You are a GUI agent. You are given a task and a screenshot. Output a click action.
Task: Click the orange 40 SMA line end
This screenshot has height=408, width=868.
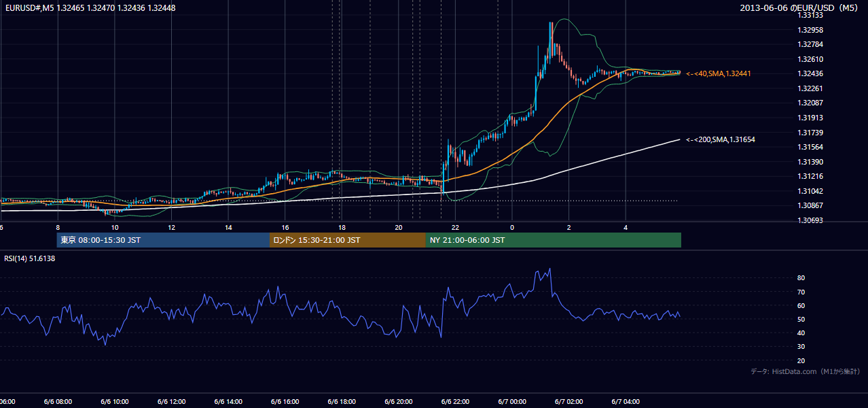[679, 73]
